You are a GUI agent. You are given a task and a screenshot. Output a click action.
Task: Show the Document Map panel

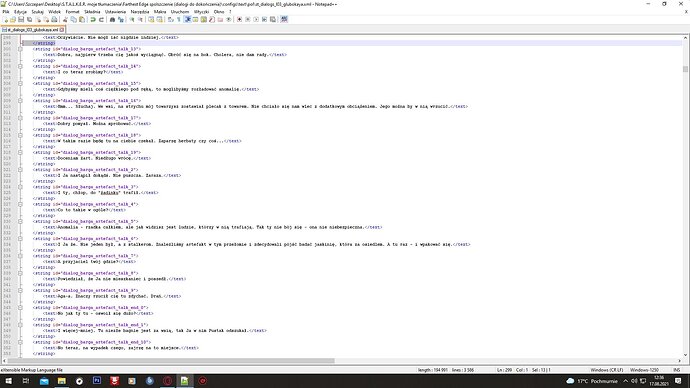[x=204, y=20]
